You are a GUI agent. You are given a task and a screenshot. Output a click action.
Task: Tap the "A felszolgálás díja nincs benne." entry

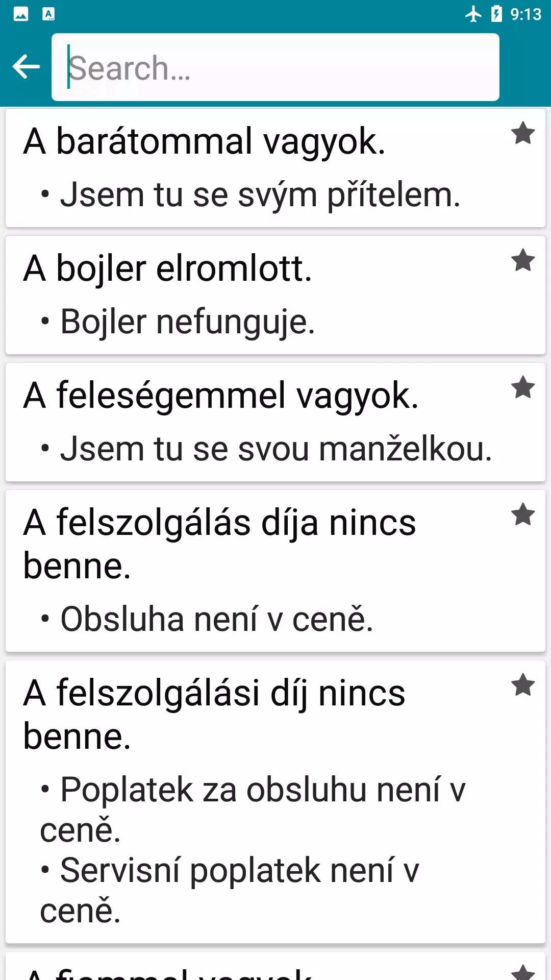pyautogui.click(x=219, y=544)
